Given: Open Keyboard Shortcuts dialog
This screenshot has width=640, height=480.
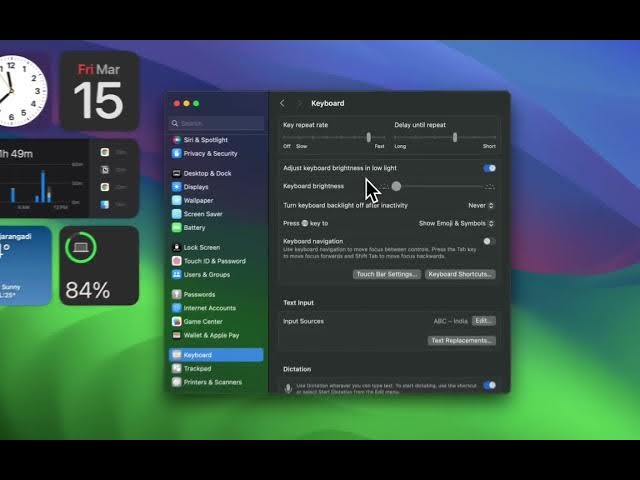Looking at the screenshot, I should (x=460, y=274).
